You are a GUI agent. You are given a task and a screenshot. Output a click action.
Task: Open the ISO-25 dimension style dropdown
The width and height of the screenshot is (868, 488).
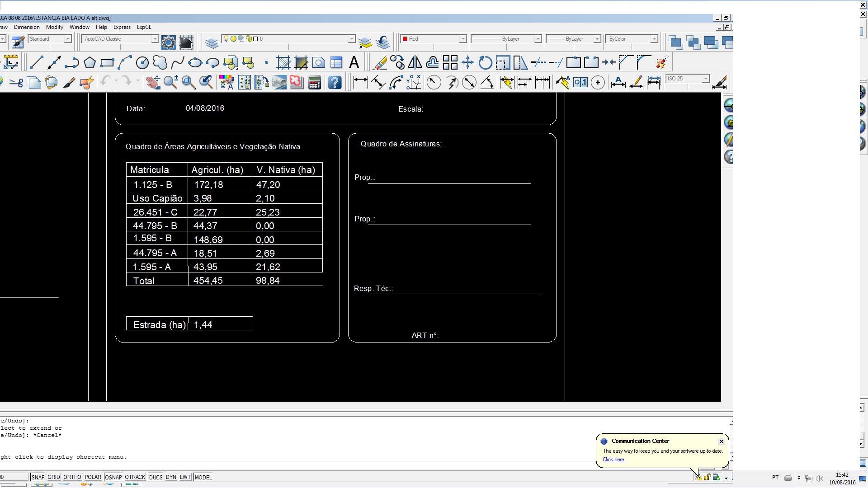706,79
